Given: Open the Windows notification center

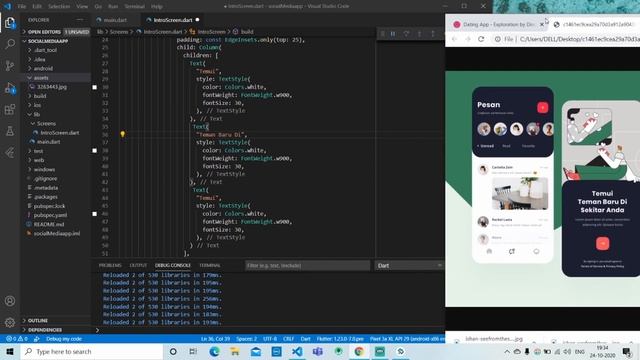Looking at the screenshot, I should click(x=627, y=351).
